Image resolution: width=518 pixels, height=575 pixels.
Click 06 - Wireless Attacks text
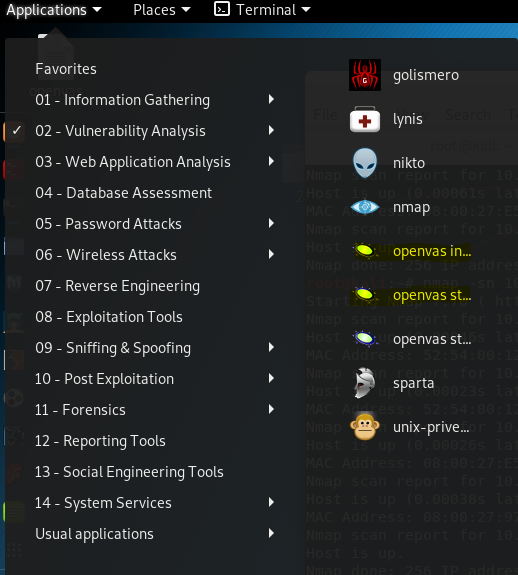(x=106, y=255)
